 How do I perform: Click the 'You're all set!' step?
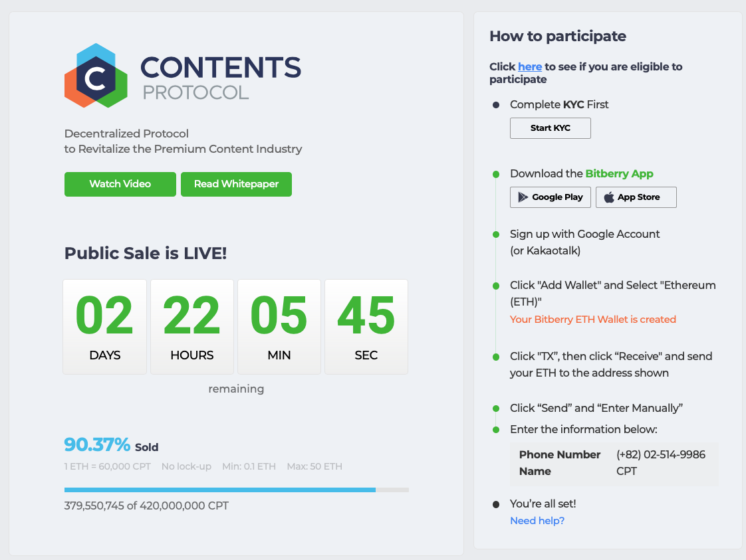[x=543, y=504]
